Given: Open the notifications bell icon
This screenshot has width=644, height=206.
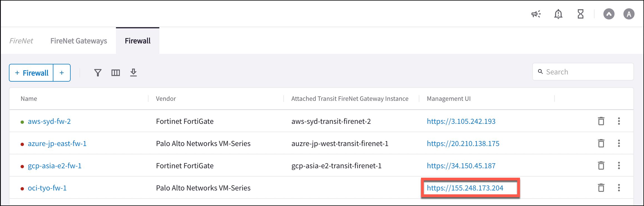Looking at the screenshot, I should click(558, 14).
